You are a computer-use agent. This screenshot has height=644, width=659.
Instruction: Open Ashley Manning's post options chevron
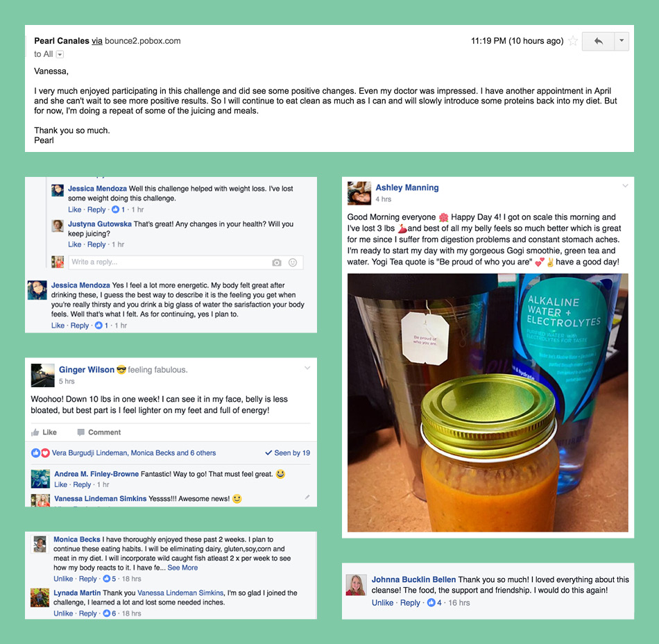[626, 185]
